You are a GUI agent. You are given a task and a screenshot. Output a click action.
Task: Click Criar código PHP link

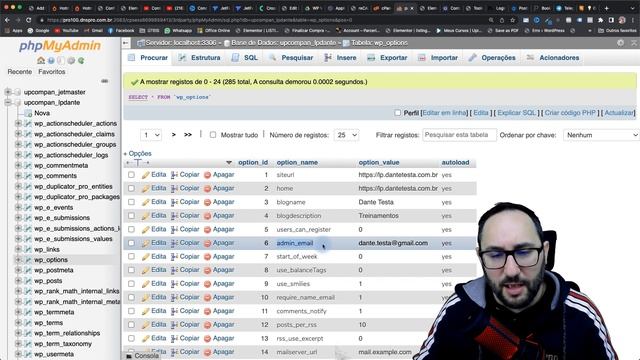coord(570,113)
